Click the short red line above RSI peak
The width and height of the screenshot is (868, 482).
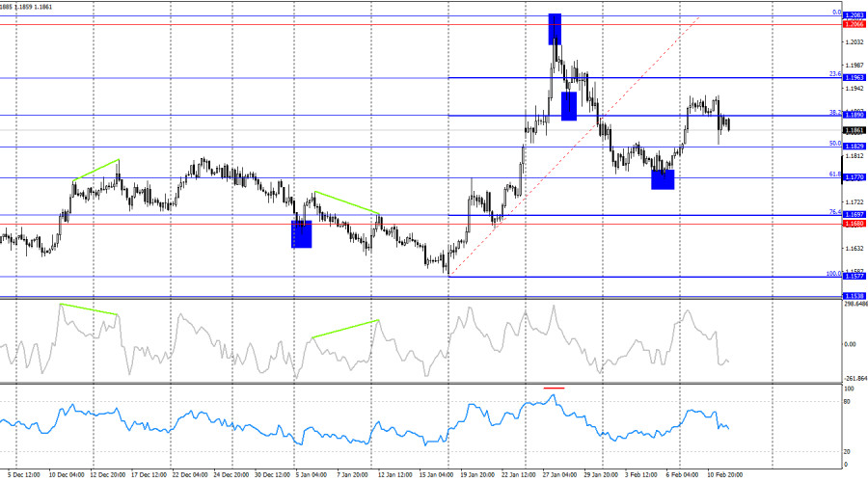click(555, 388)
